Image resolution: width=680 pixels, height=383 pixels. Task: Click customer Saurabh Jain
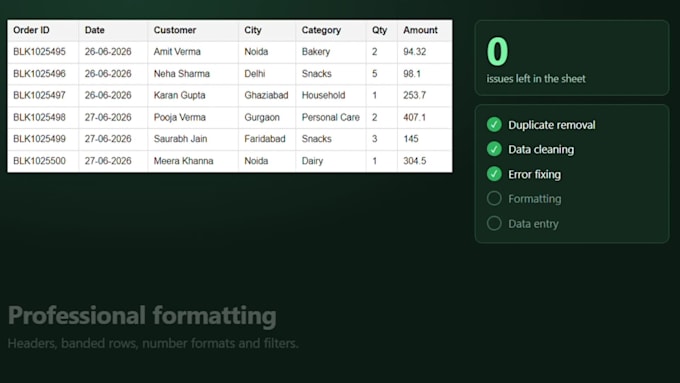[x=180, y=139]
